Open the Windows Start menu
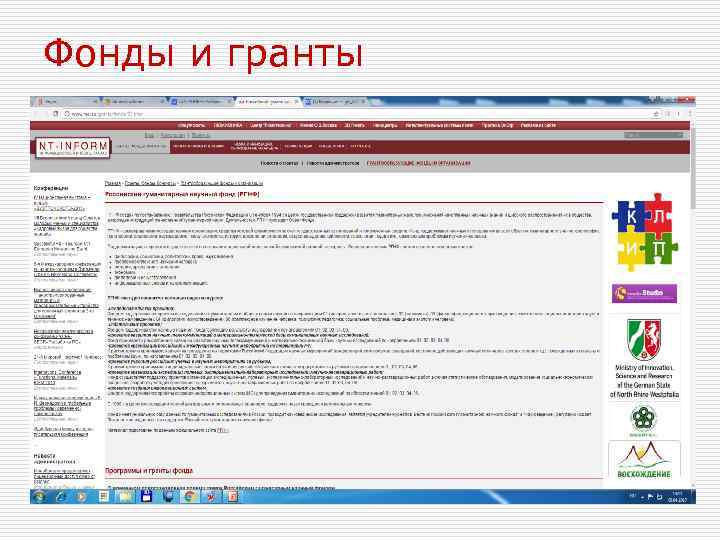The width and height of the screenshot is (720, 540). click(39, 496)
